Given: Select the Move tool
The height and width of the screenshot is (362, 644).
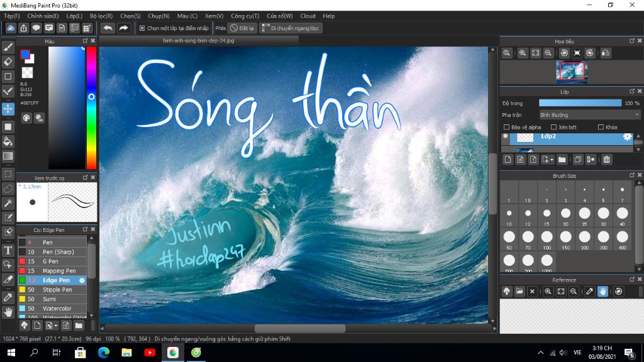Looking at the screenshot, I should [x=8, y=109].
